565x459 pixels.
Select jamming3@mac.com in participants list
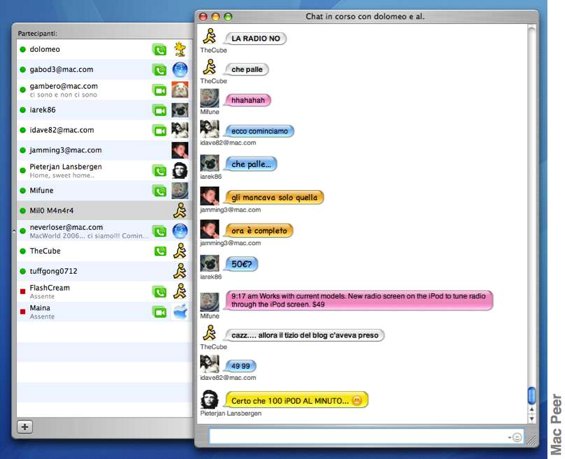pyautogui.click(x=104, y=150)
